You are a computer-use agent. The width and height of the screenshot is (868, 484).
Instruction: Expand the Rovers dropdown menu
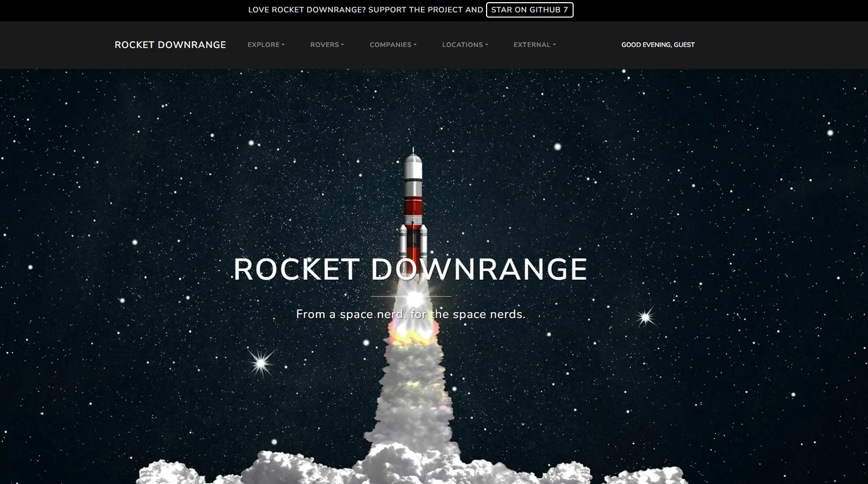coord(327,45)
